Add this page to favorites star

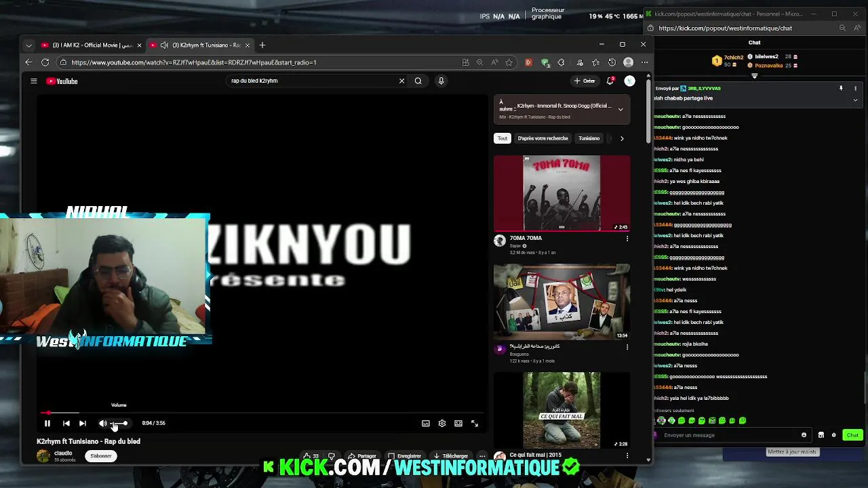click(509, 62)
